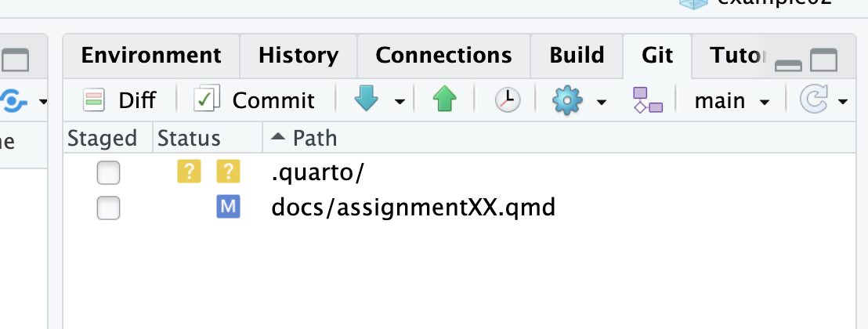Open the Build tab
This screenshot has height=329, width=868.
(x=577, y=56)
